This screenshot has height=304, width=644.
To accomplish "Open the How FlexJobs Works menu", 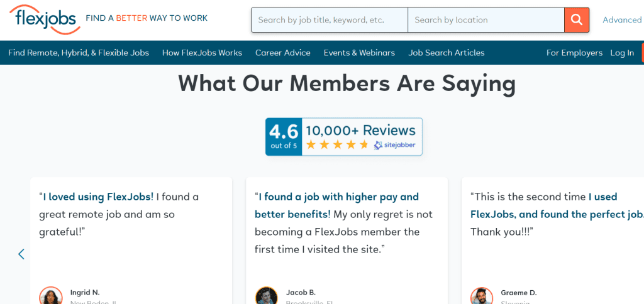I will [x=202, y=53].
